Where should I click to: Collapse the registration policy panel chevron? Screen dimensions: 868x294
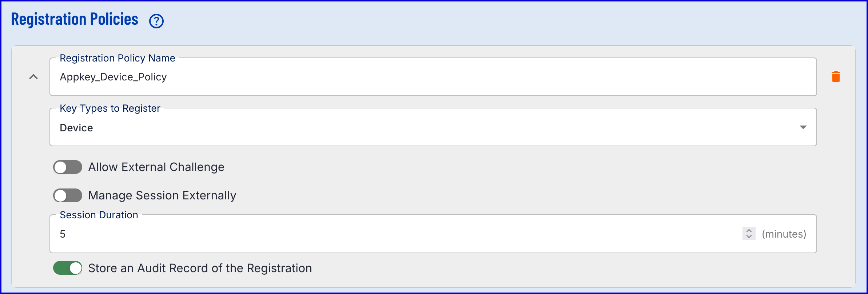click(33, 77)
